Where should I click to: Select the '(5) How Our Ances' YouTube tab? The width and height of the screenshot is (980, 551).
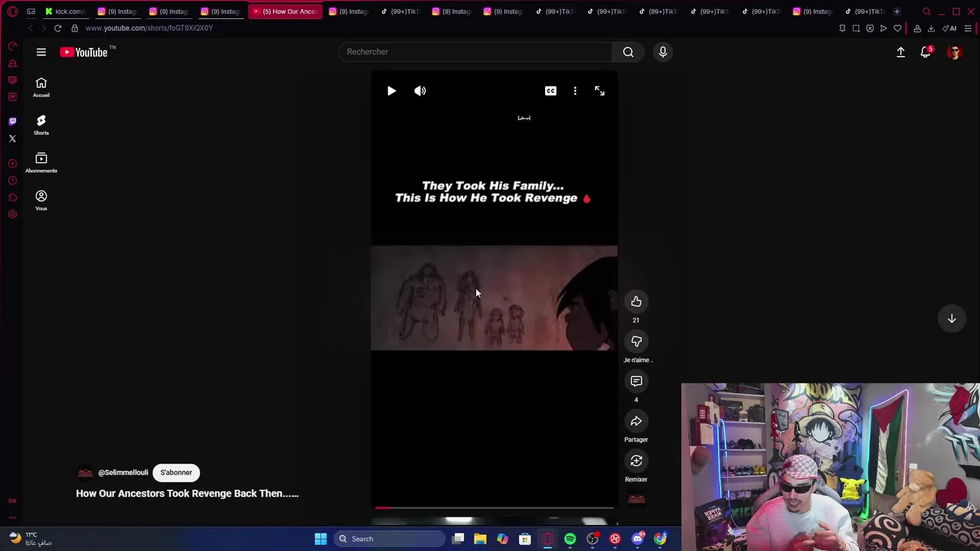[285, 11]
